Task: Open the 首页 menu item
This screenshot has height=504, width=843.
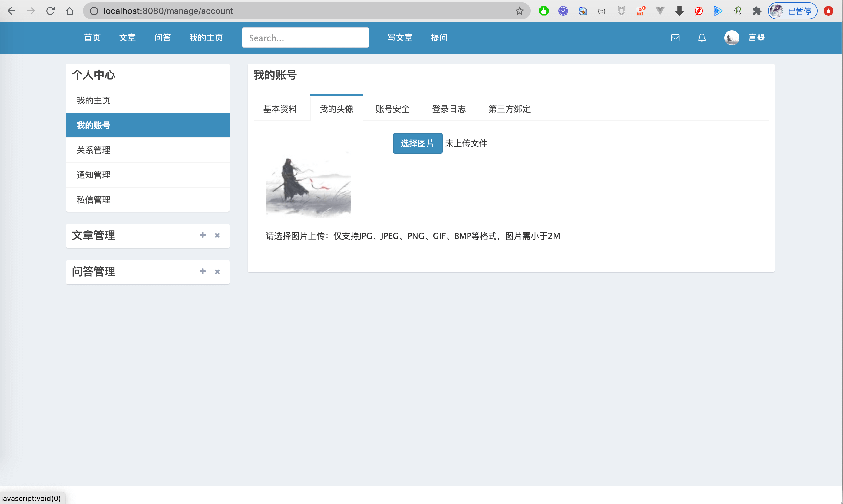Action: (x=92, y=38)
